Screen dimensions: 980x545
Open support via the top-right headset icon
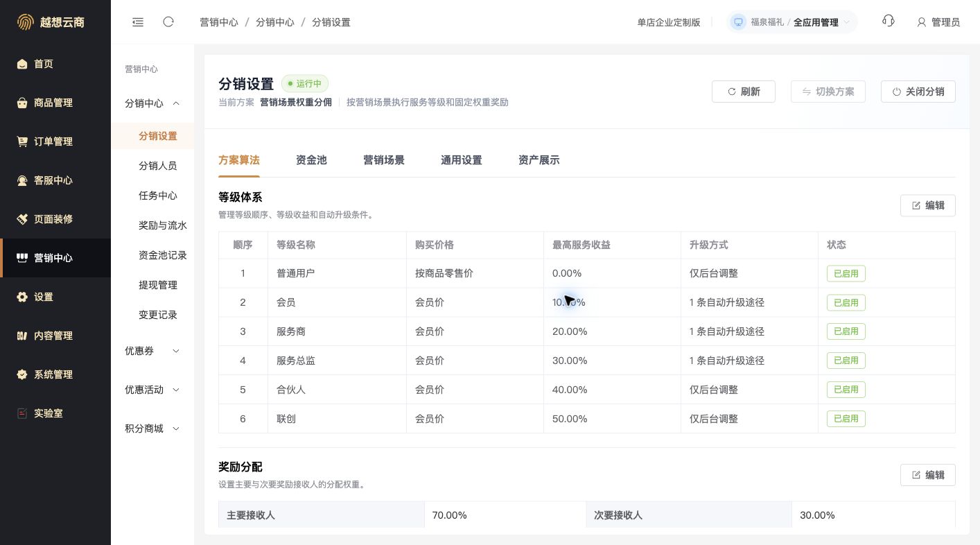click(x=889, y=21)
